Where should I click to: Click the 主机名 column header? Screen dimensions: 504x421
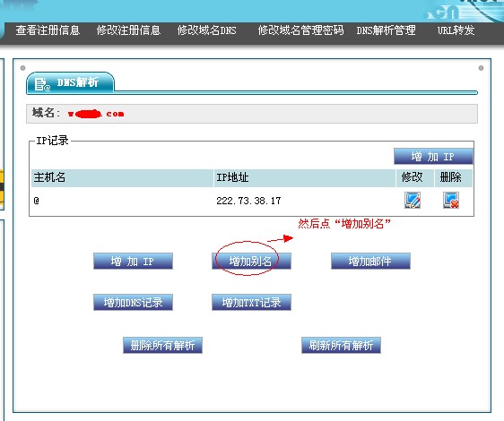122,177
